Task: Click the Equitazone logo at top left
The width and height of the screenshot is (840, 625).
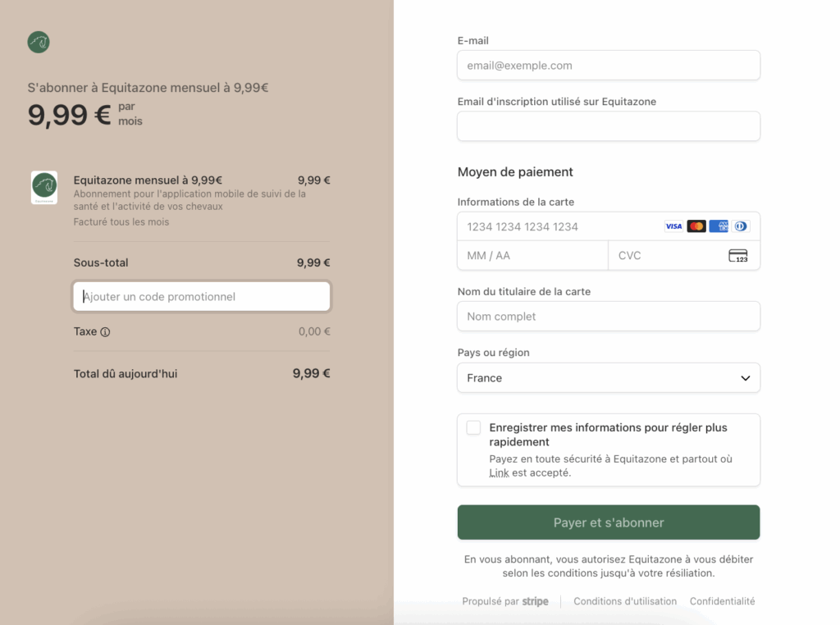Action: (x=39, y=43)
